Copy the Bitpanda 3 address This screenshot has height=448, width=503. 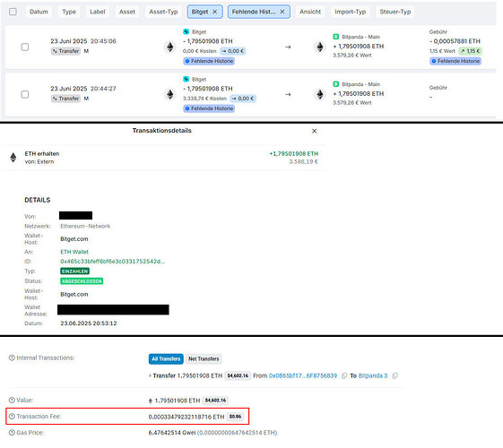click(x=395, y=375)
